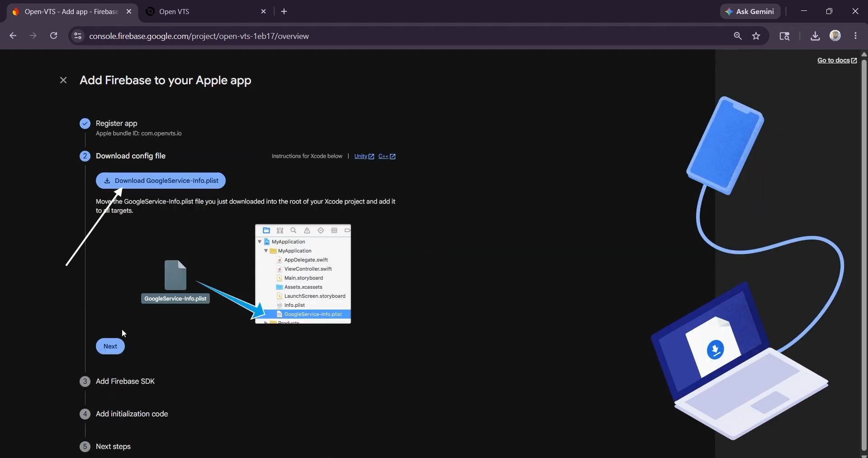The height and width of the screenshot is (458, 868).
Task: Bookmark this page with the star icon
Action: 756,36
